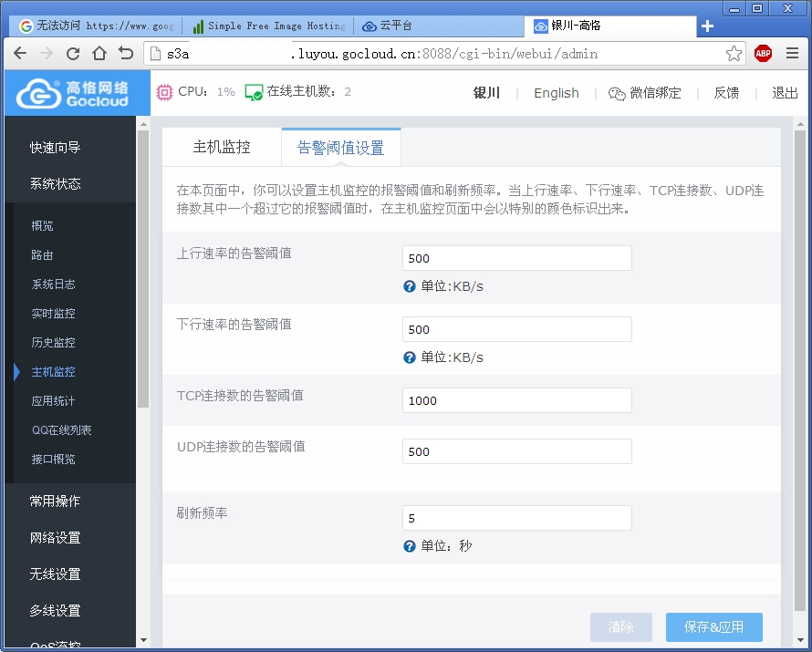Click the sidebar scrollbar down arrow
The image size is (812, 652).
pos(143,640)
